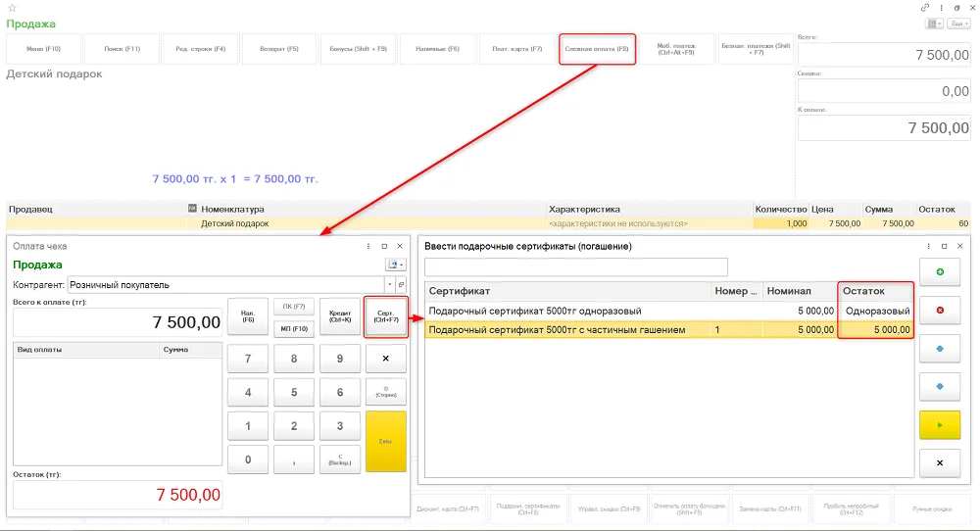Open kebab menu in Оплата чека window

(368, 246)
